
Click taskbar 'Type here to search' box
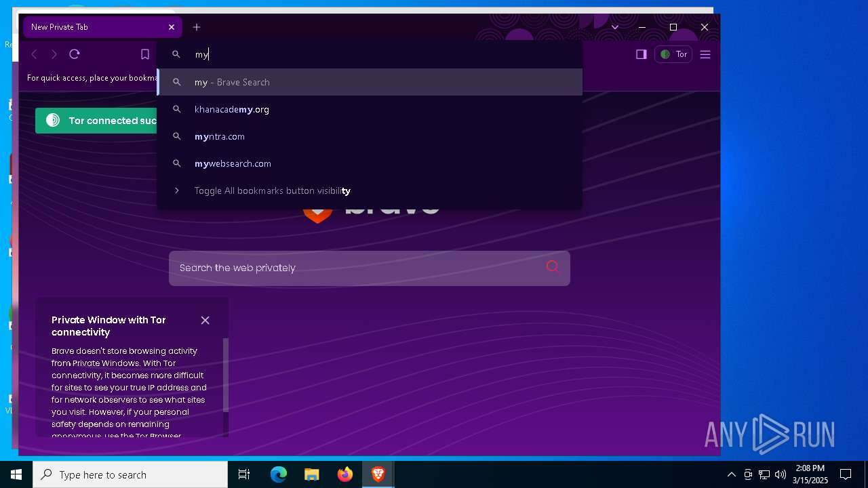(x=130, y=474)
